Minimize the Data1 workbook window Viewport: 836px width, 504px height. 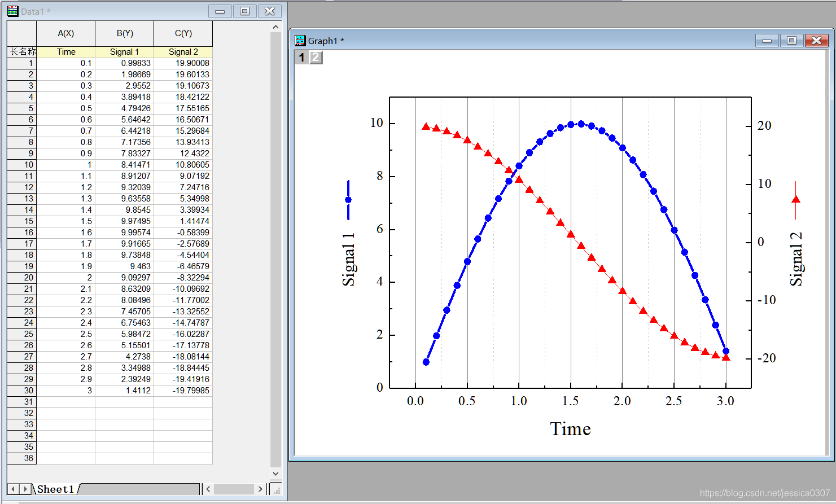(220, 11)
